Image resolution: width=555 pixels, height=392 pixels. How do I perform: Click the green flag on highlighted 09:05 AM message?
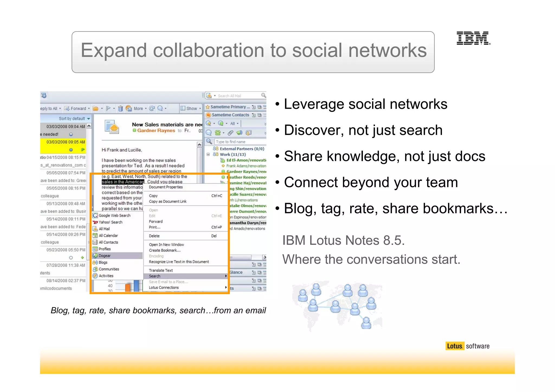pyautogui.click(x=83, y=150)
